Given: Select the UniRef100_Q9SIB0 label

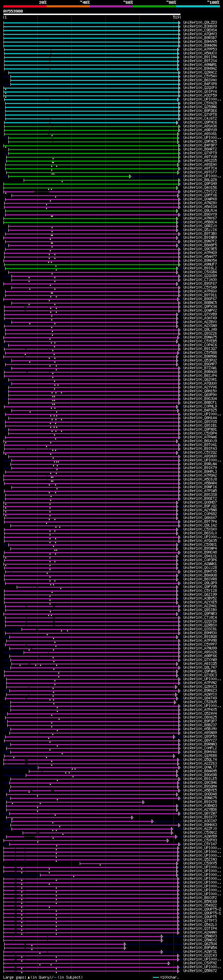Looking at the screenshot, I should 200,609.
